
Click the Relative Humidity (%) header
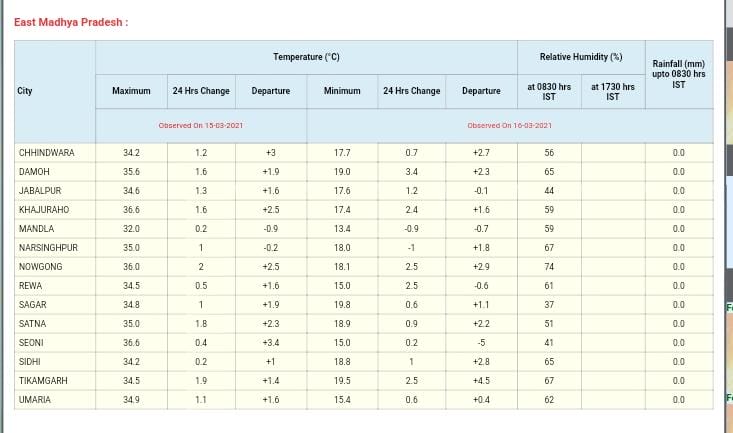coord(580,57)
